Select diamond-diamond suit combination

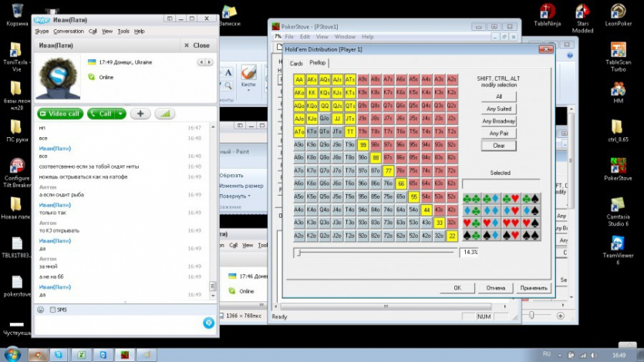[491, 211]
